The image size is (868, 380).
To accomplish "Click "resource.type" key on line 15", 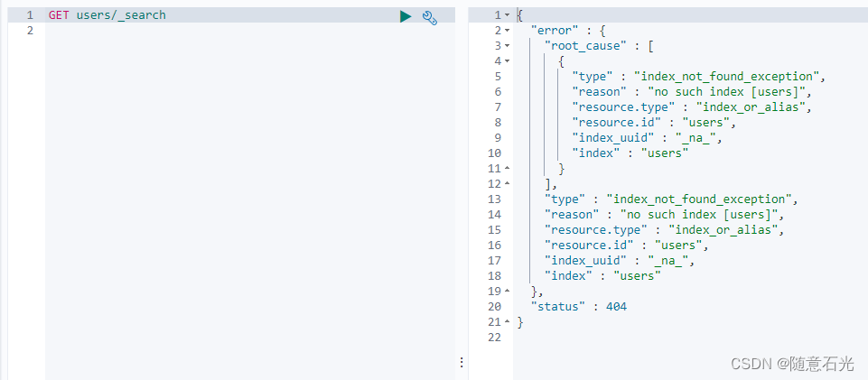I will pos(595,229).
